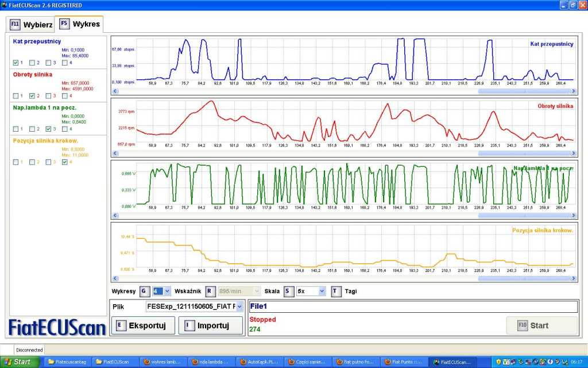Enable checkbox 3 under Obroty silnika
Screen dimensions: 588x368
coord(48,95)
